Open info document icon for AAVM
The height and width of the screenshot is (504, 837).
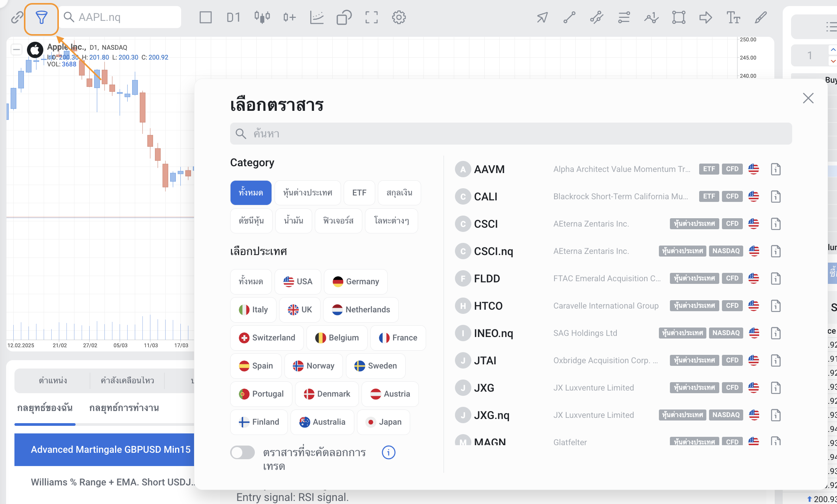pos(775,169)
